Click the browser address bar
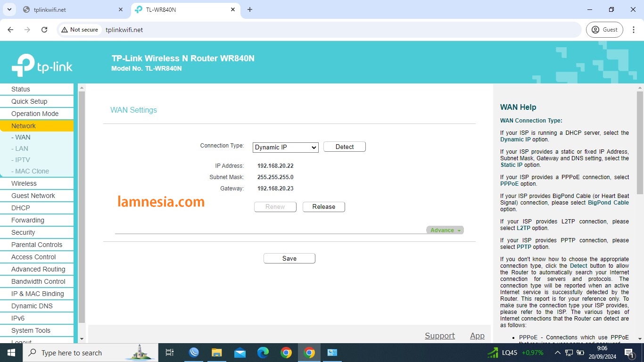This screenshot has width=644, height=362. point(330,30)
